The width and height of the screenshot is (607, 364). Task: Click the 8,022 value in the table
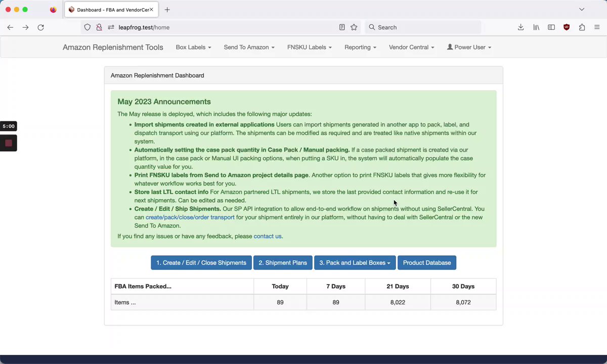pos(398,302)
